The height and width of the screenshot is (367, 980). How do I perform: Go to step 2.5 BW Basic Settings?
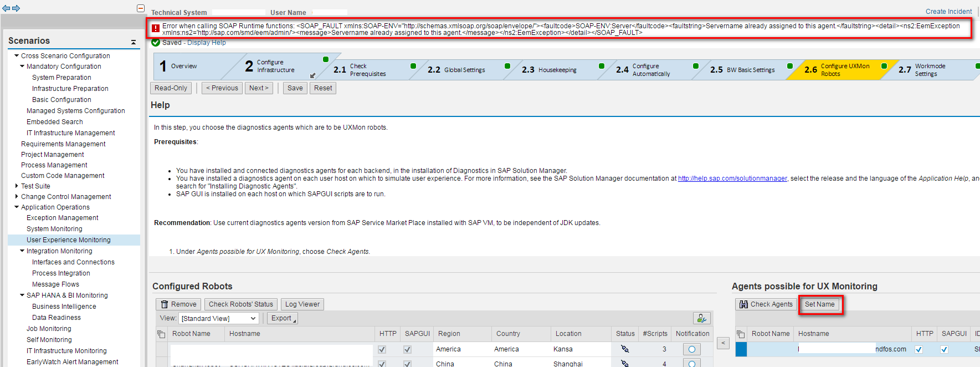742,70
